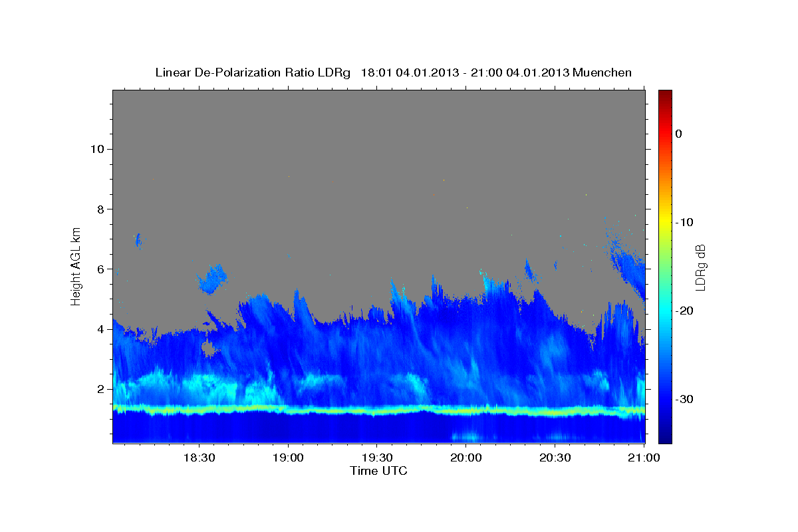This screenshot has height=532, width=798.
Task: Click the plot title 'Linear De-Polarization Ratio LDRg'
Action: 253,72
